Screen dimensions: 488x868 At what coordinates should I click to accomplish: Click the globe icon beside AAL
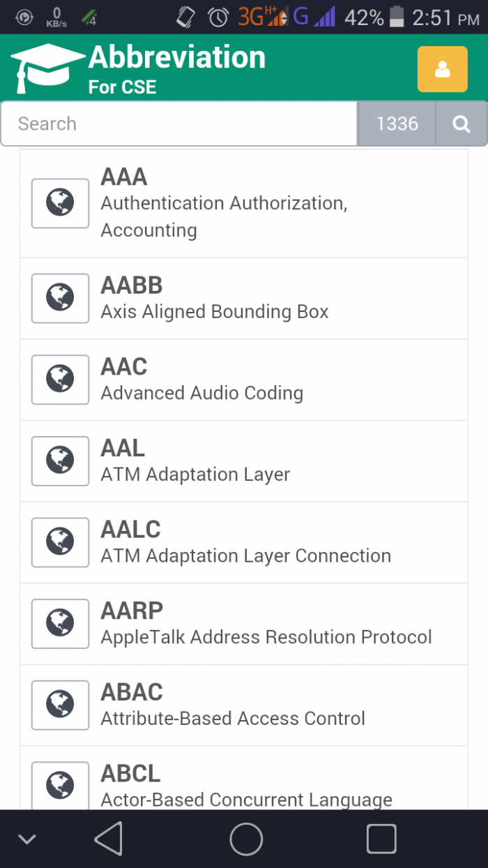click(x=60, y=461)
